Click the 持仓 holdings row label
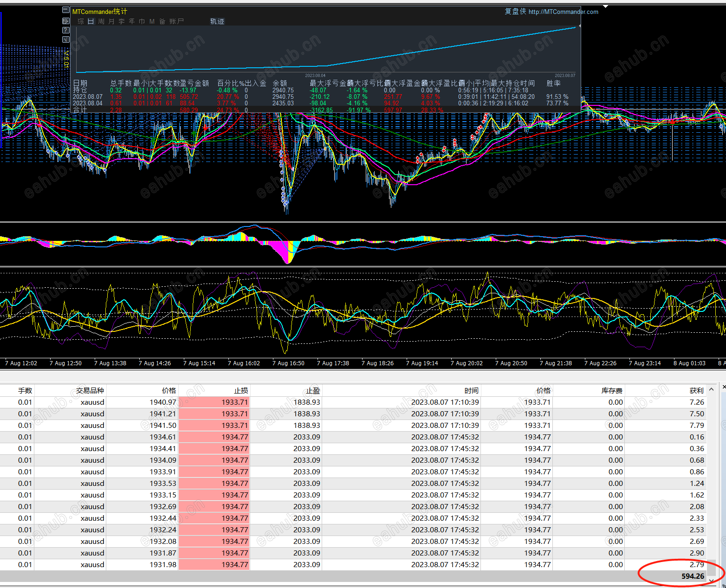Image resolution: width=726 pixels, height=588 pixels. (x=80, y=90)
